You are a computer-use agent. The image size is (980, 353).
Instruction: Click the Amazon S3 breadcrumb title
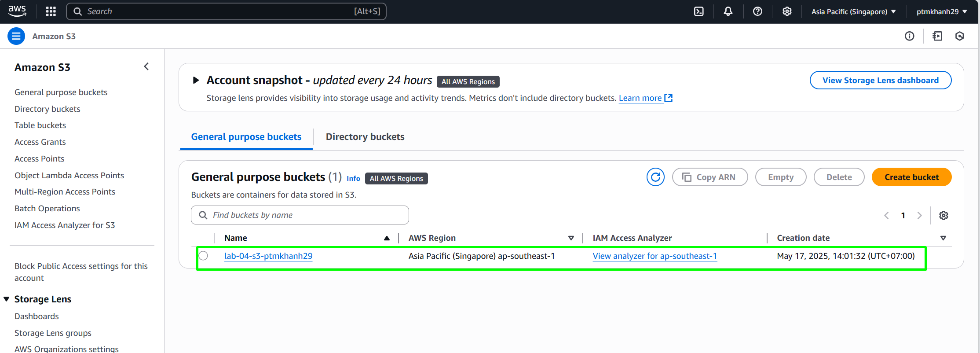[x=54, y=36]
